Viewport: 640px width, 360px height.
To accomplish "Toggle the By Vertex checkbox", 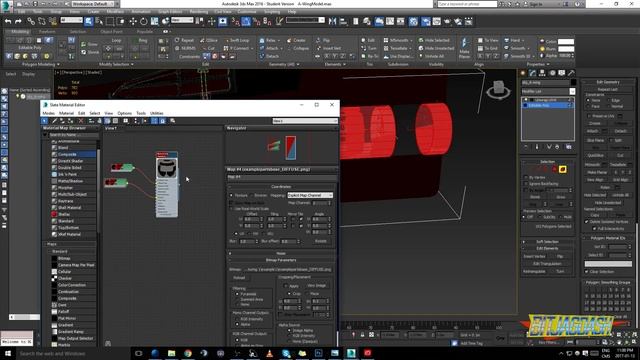I will coord(526,178).
